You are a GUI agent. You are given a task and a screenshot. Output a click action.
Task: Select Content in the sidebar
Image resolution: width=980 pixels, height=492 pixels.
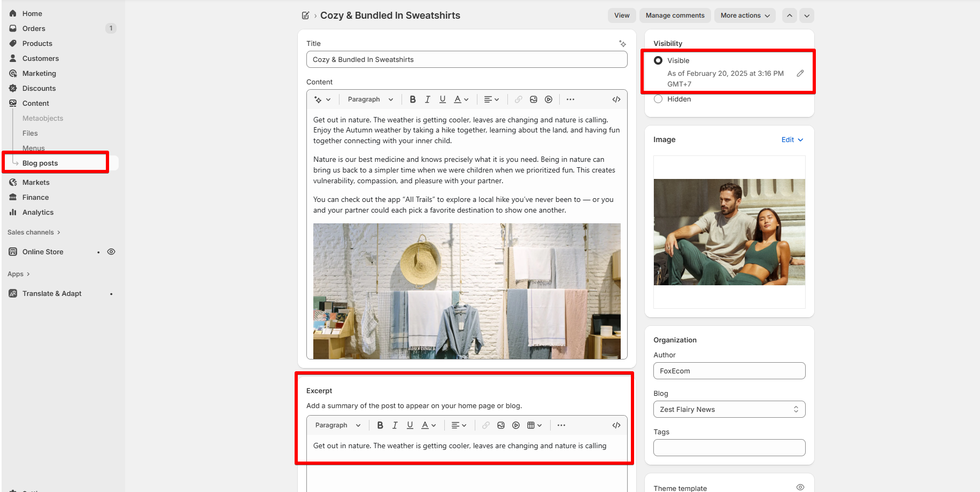(35, 103)
